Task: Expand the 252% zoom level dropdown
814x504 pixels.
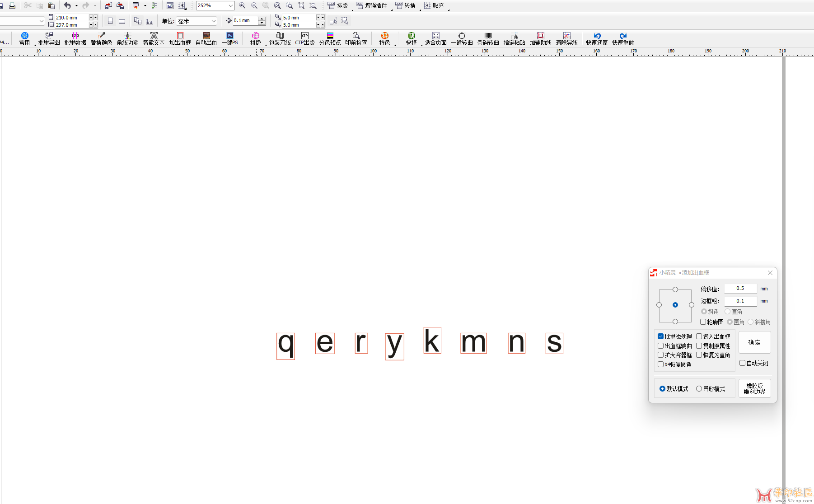Action: point(230,6)
